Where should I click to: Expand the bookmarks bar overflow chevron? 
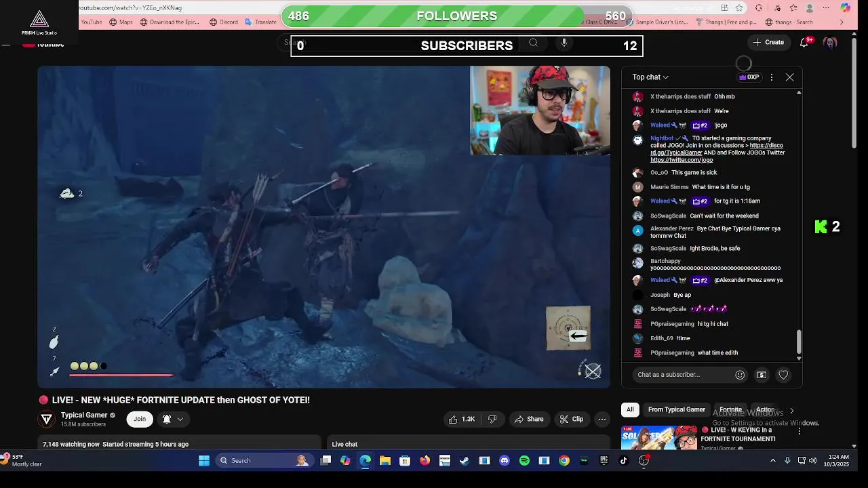tap(842, 22)
